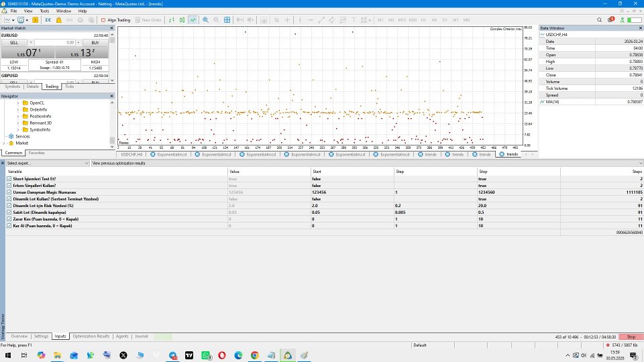The height and width of the screenshot is (362, 644).
Task: Select the M15 timeframe button
Action: [x=402, y=19]
